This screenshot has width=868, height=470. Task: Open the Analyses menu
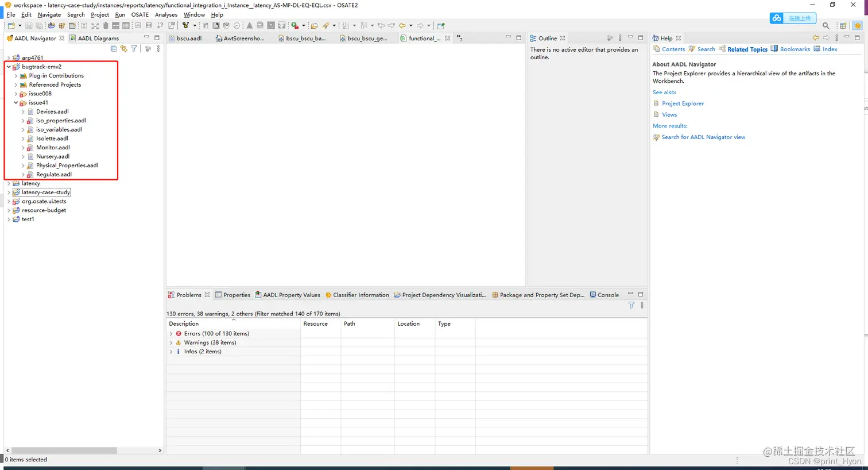(166, 14)
